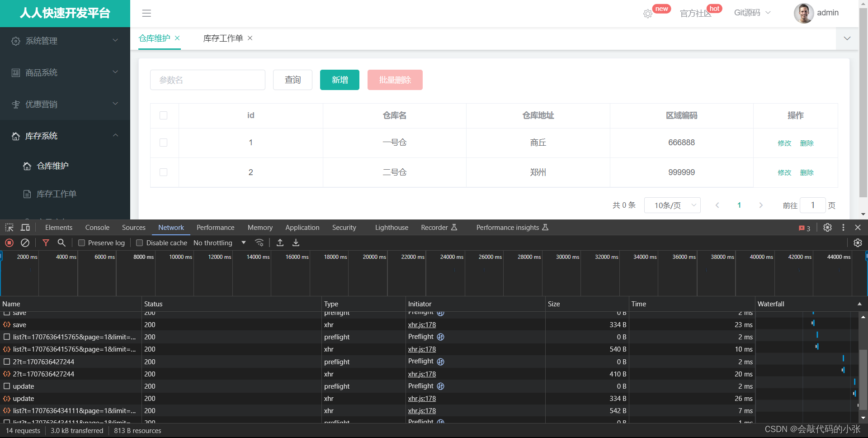Click the 批量删除 button
This screenshot has width=868, height=438.
(395, 80)
